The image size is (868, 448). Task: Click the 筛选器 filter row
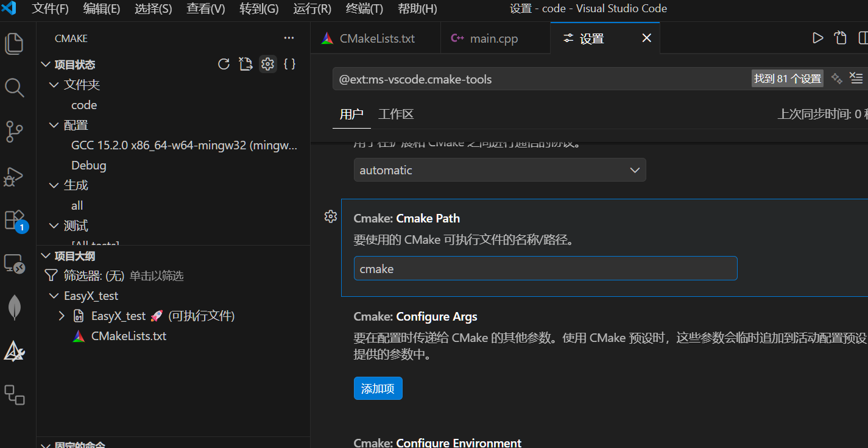point(174,276)
